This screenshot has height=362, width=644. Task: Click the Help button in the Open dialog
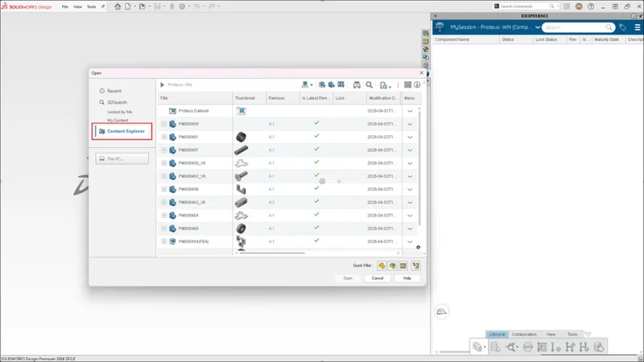[407, 278]
